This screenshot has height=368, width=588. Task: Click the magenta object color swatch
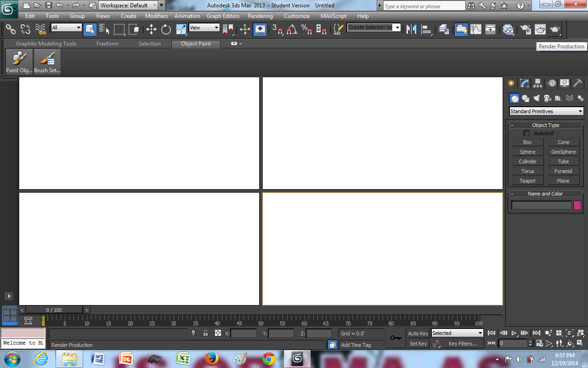point(577,205)
